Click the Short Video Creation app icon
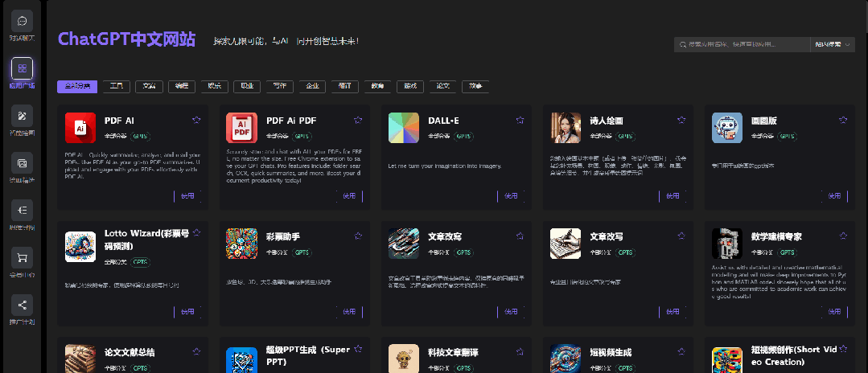The height and width of the screenshot is (373, 868). click(x=727, y=360)
